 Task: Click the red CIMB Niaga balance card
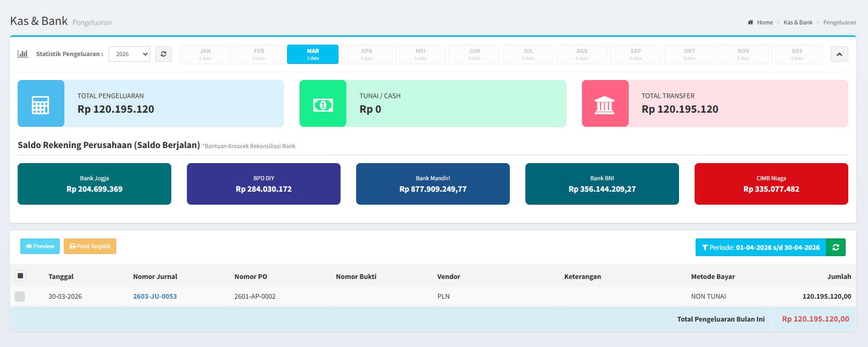coord(771,184)
